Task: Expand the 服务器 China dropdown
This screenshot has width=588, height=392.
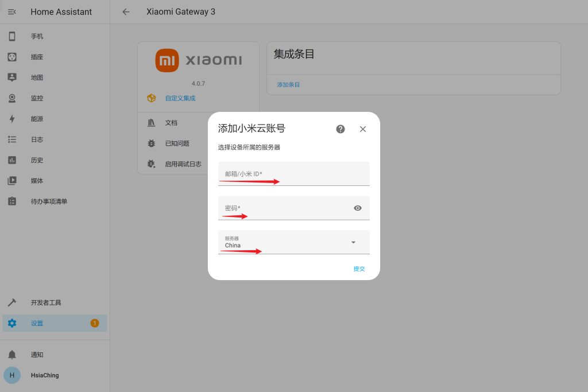Action: click(x=294, y=242)
